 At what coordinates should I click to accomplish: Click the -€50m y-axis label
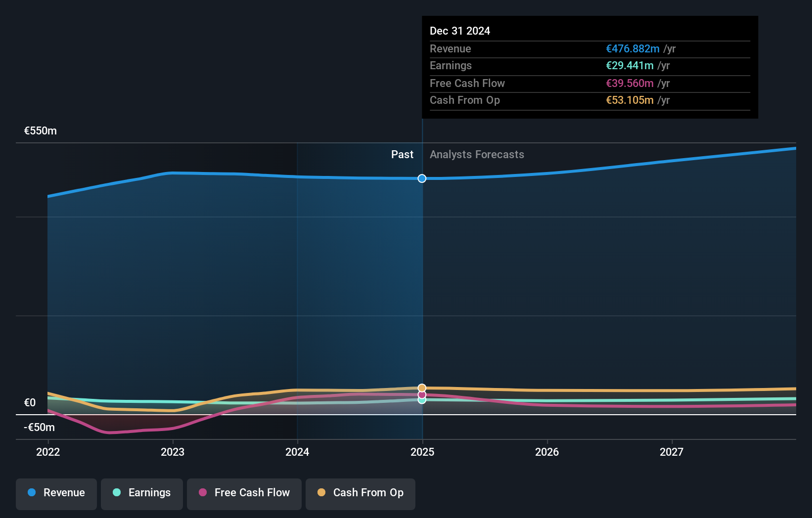click(40, 428)
